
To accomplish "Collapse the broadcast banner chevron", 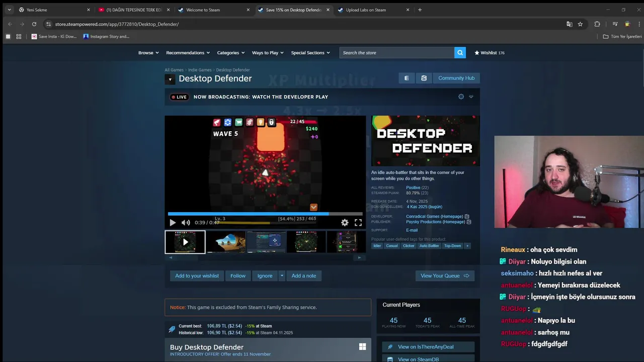I will 471,97.
